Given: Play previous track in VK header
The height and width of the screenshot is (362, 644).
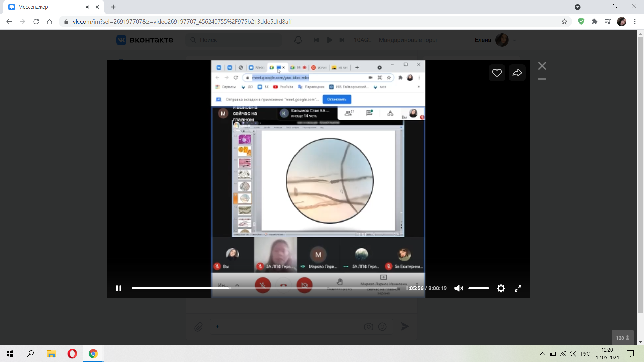Looking at the screenshot, I should [x=316, y=40].
